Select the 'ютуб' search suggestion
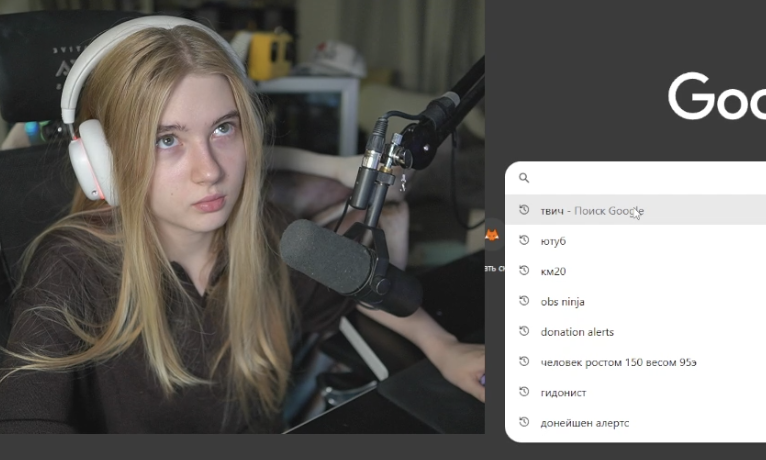 pyautogui.click(x=636, y=241)
